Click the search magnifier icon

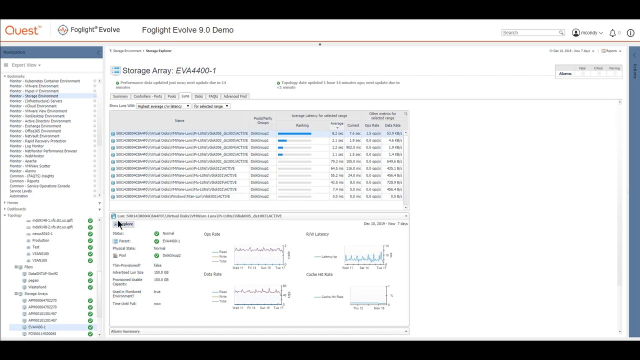[561, 33]
